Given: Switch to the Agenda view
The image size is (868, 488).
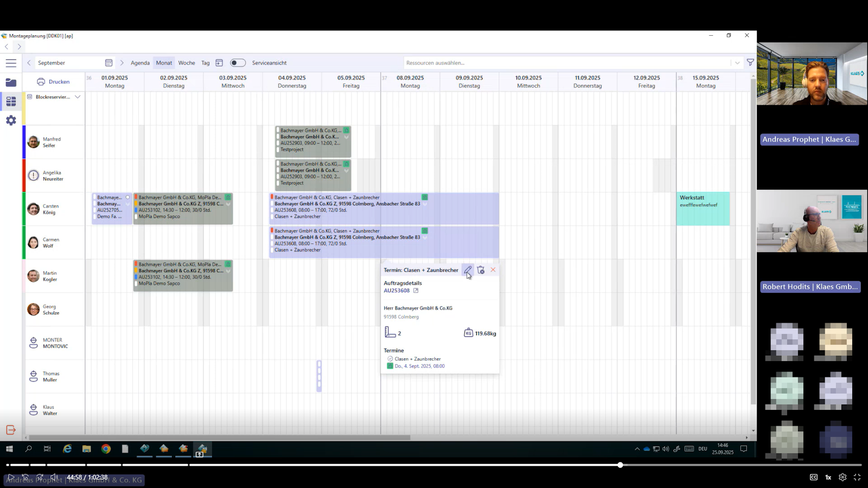Looking at the screenshot, I should point(140,63).
